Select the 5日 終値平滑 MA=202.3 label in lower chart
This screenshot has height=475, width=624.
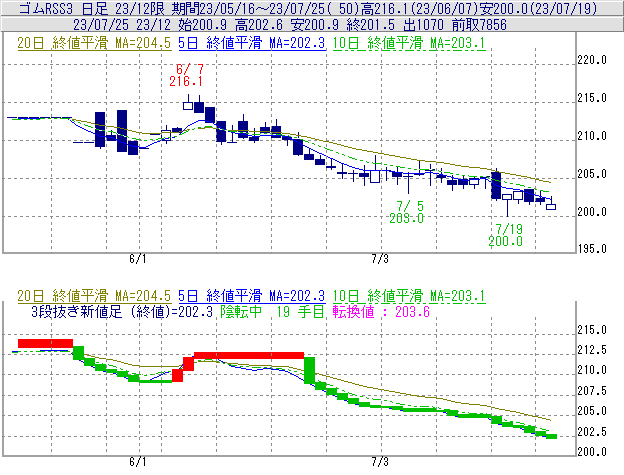click(252, 296)
